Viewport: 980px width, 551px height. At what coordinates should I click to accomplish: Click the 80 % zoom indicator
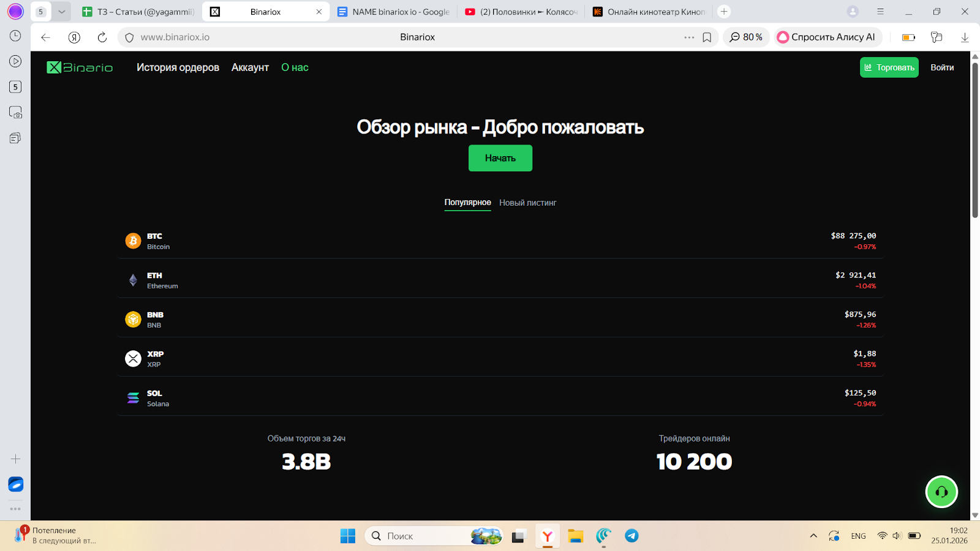[746, 37]
